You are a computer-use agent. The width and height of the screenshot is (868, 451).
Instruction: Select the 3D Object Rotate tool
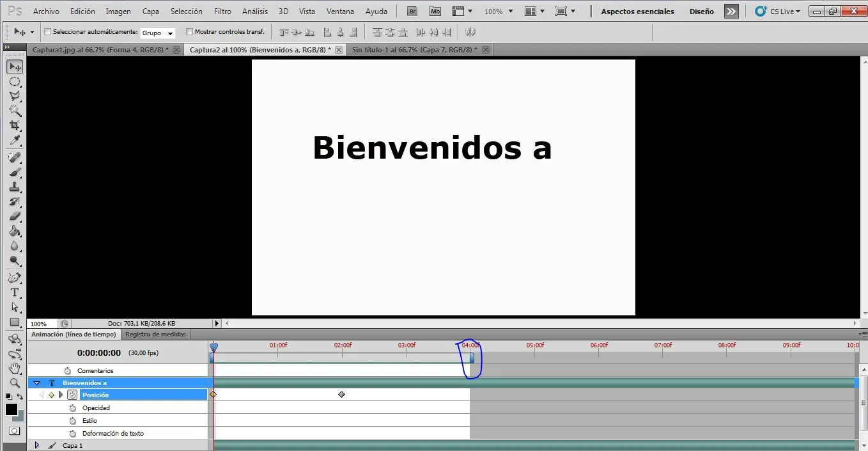pos(15,339)
